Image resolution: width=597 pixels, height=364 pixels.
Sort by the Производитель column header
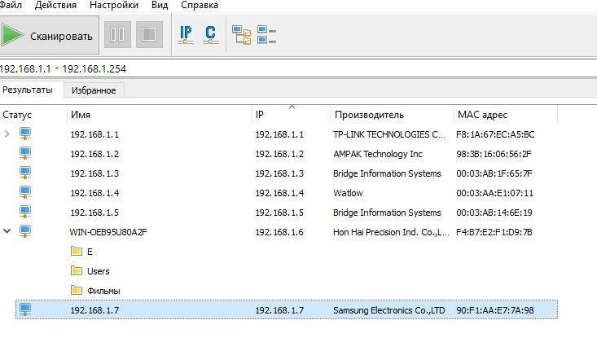[x=368, y=115]
